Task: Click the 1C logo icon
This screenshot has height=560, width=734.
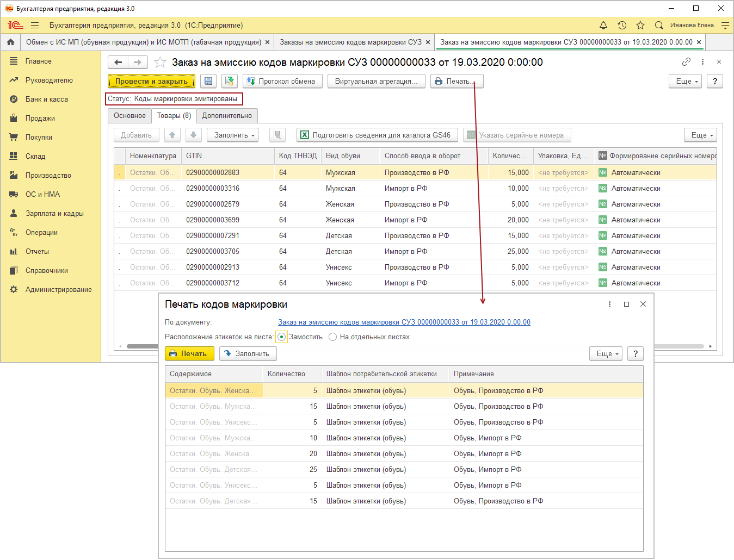Action: coord(15,26)
